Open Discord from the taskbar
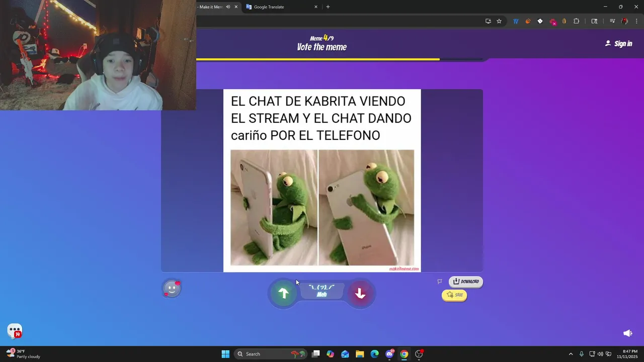Viewport: 644px width, 362px height. pos(389,354)
